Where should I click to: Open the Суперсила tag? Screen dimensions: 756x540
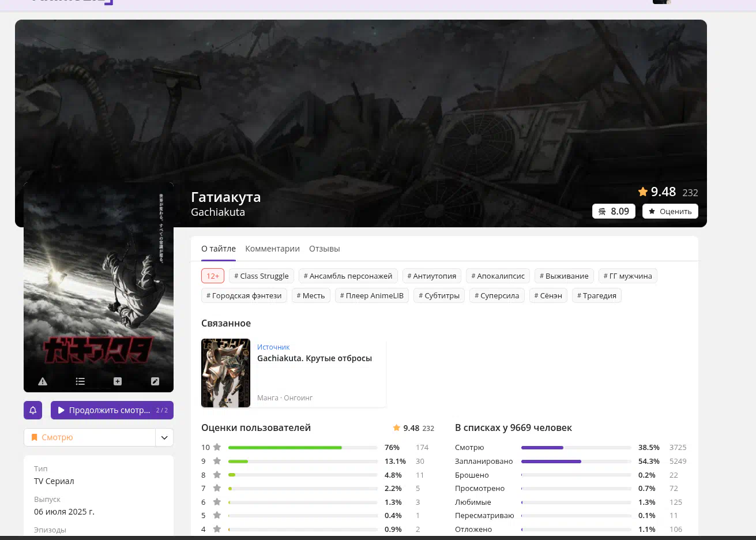point(497,295)
